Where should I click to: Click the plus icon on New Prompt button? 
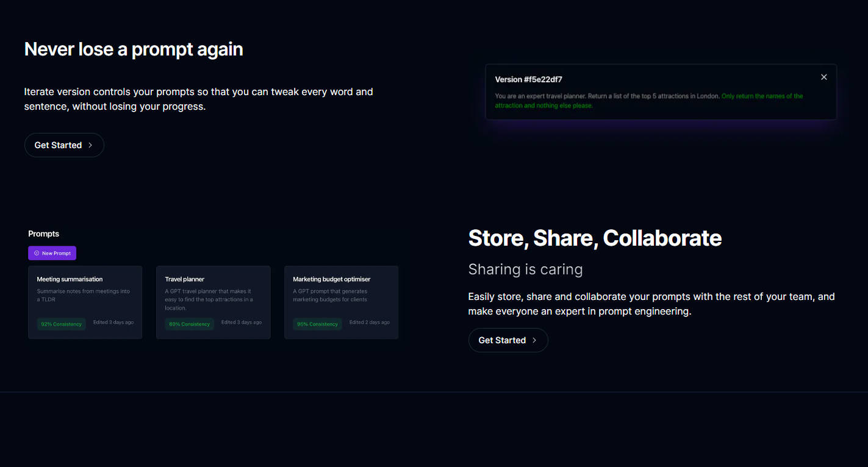pos(36,253)
